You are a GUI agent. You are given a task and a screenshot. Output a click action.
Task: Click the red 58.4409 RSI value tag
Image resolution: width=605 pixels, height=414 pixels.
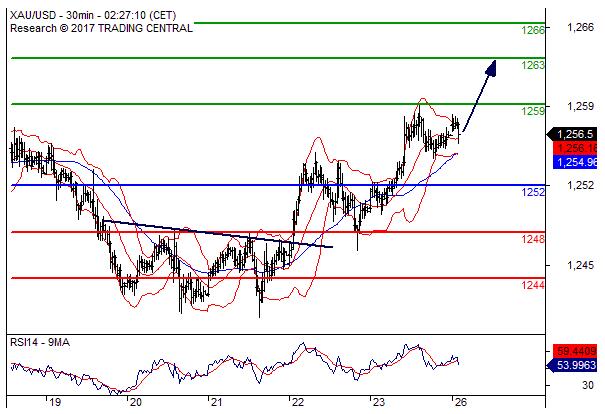[x=575, y=351]
